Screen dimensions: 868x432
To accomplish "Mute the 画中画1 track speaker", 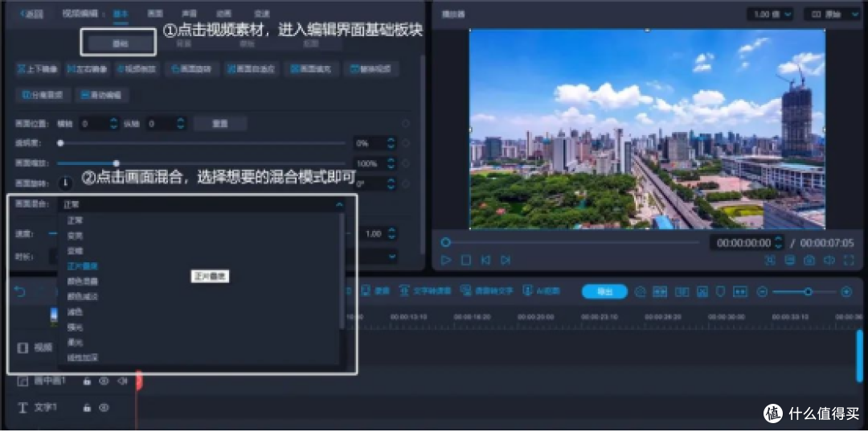I will (x=122, y=381).
